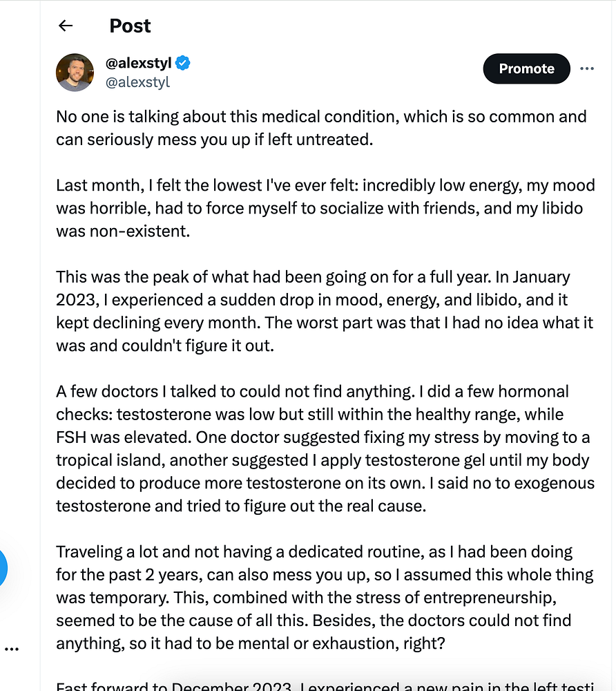Click the back arrow icon

coord(66,26)
